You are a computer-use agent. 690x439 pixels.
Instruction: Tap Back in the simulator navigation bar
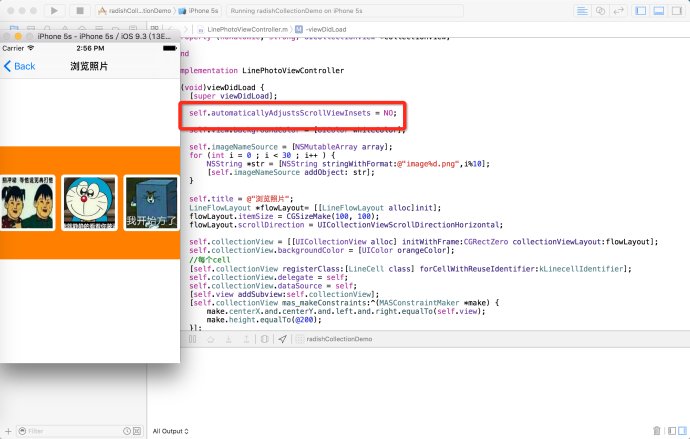pos(20,66)
